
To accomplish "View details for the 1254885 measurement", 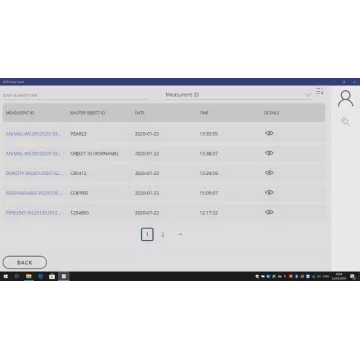I will tap(269, 212).
